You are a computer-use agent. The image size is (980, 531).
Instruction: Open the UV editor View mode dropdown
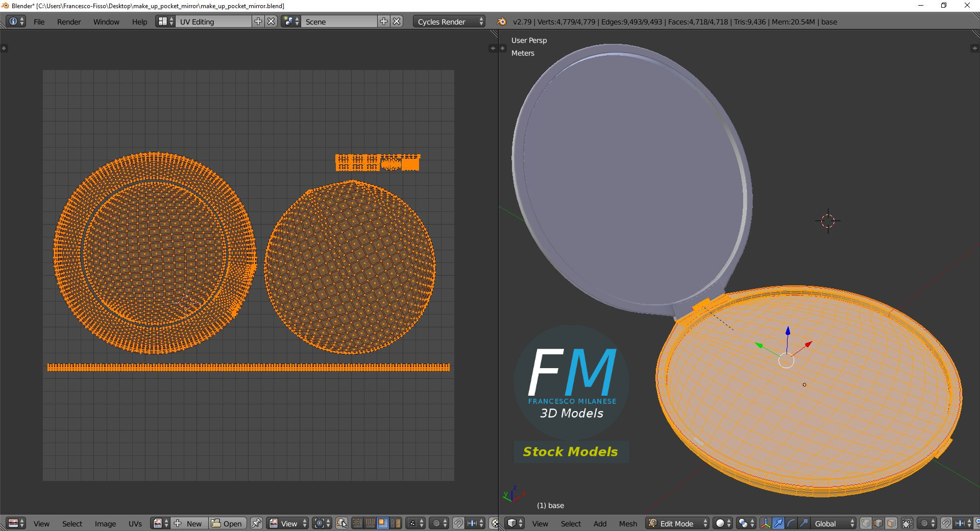(x=287, y=523)
